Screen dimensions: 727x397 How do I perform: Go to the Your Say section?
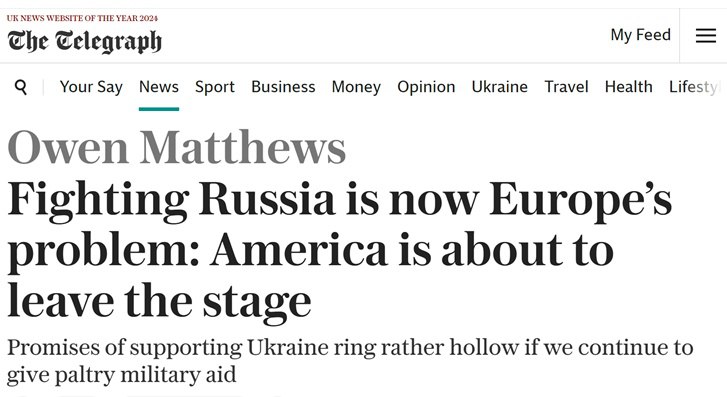point(91,87)
